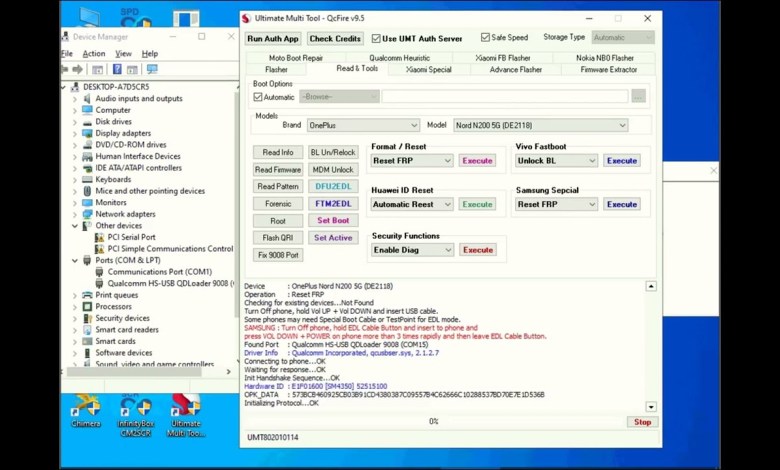Click the red Stop button
780x470 pixels.
pyautogui.click(x=642, y=422)
